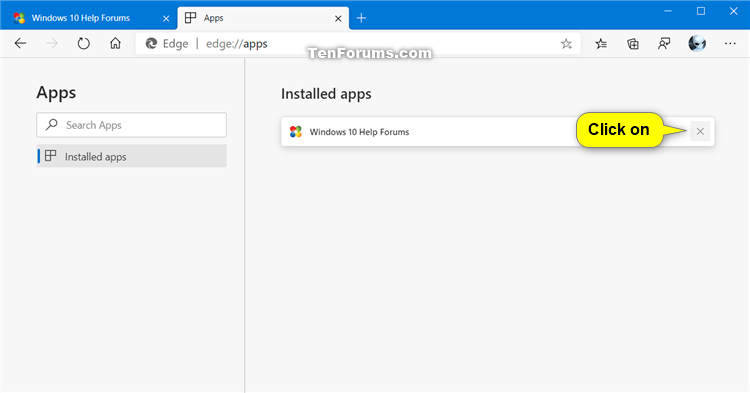Open the feedback icon in toolbar
The image size is (750, 393).
[x=664, y=44]
